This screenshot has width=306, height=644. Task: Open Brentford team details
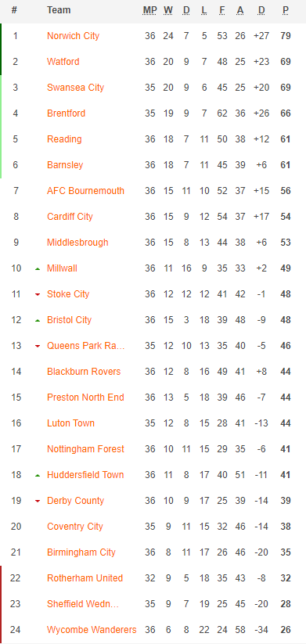pos(66,113)
